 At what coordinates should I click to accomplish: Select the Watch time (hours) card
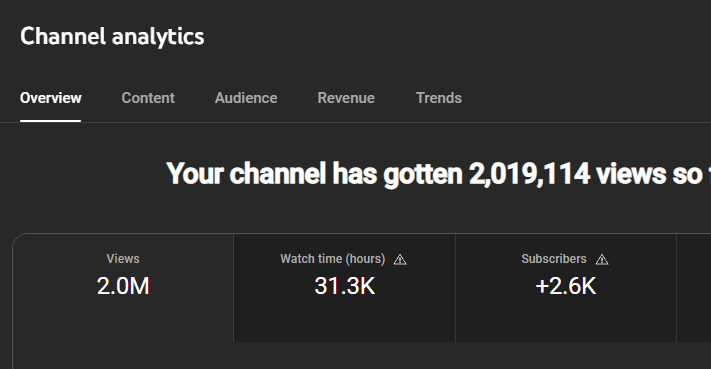click(x=345, y=288)
